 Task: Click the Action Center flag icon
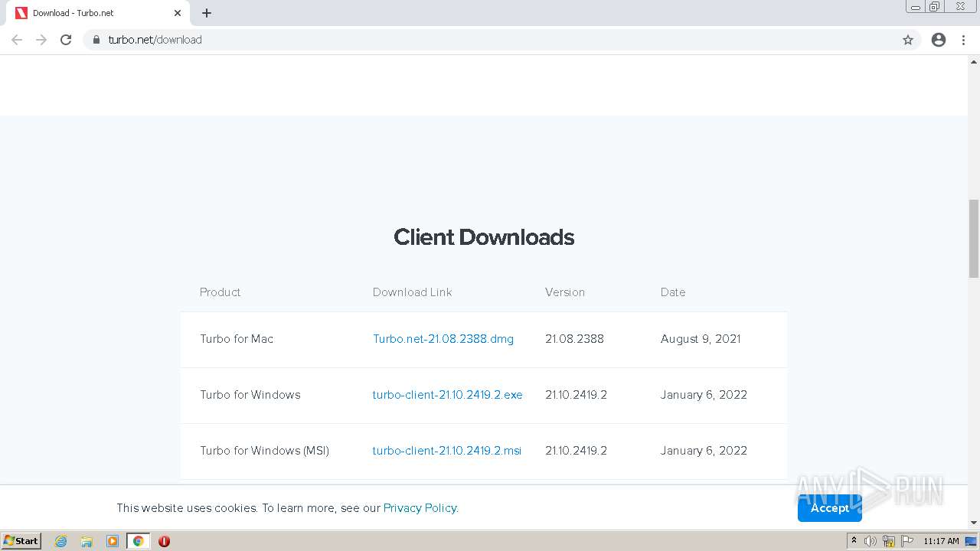pos(907,541)
